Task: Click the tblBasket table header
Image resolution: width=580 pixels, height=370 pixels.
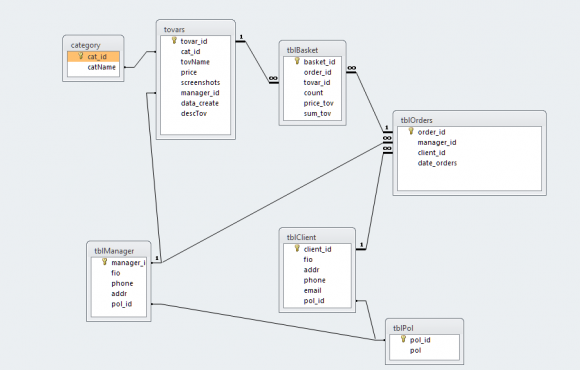Action: tap(313, 50)
